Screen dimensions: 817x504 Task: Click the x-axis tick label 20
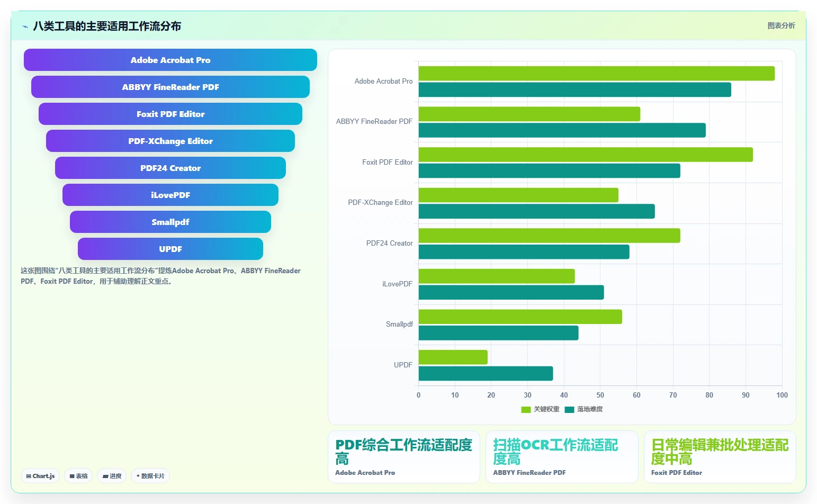491,395
